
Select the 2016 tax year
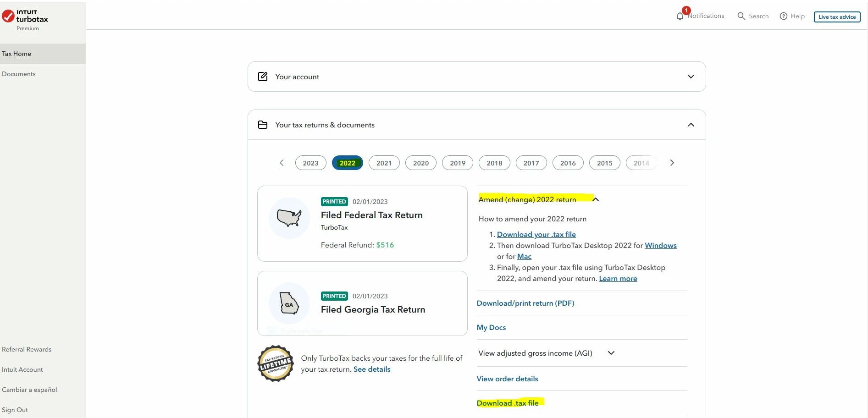click(568, 163)
